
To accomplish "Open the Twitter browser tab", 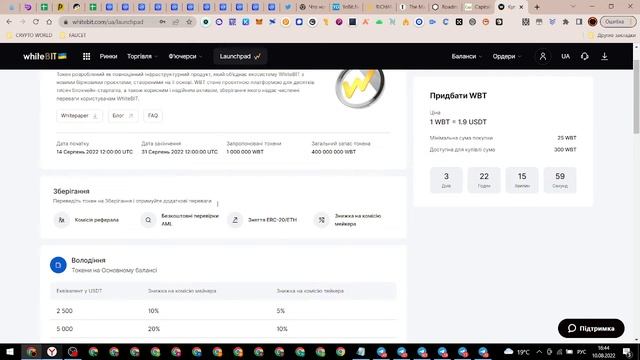I will 288,7.
